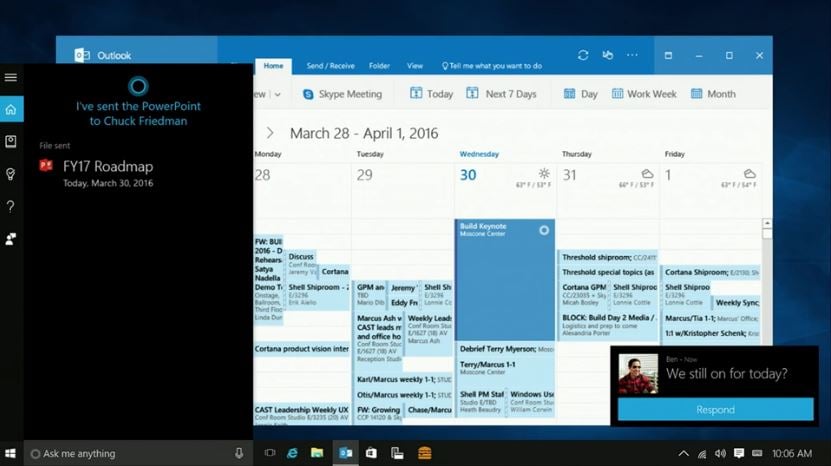This screenshot has height=466, width=831.
Task: Click the Outlook sync refresh icon
Action: 583,55
